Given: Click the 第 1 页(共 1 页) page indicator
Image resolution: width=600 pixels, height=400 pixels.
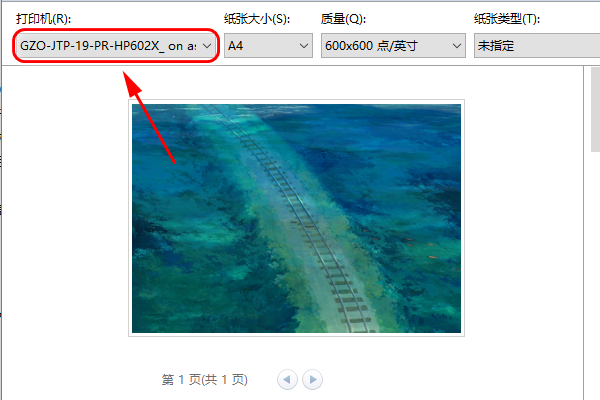Looking at the screenshot, I should 204,380.
